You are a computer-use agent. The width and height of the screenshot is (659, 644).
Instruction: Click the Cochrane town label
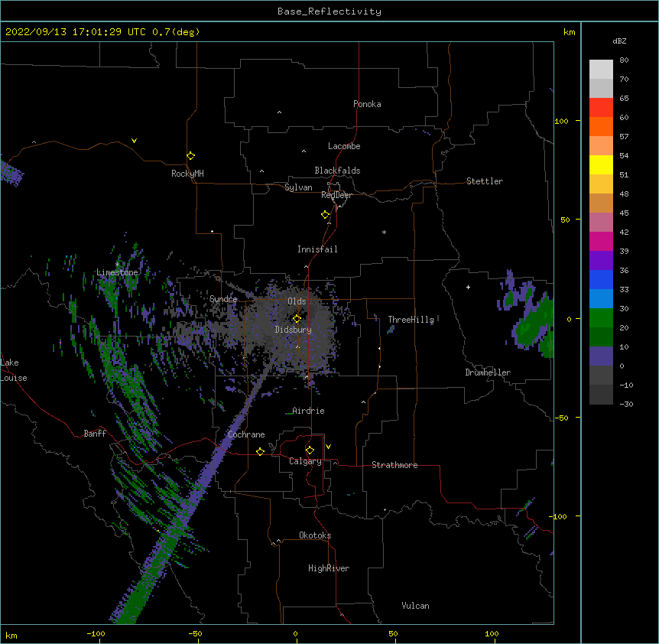(246, 434)
